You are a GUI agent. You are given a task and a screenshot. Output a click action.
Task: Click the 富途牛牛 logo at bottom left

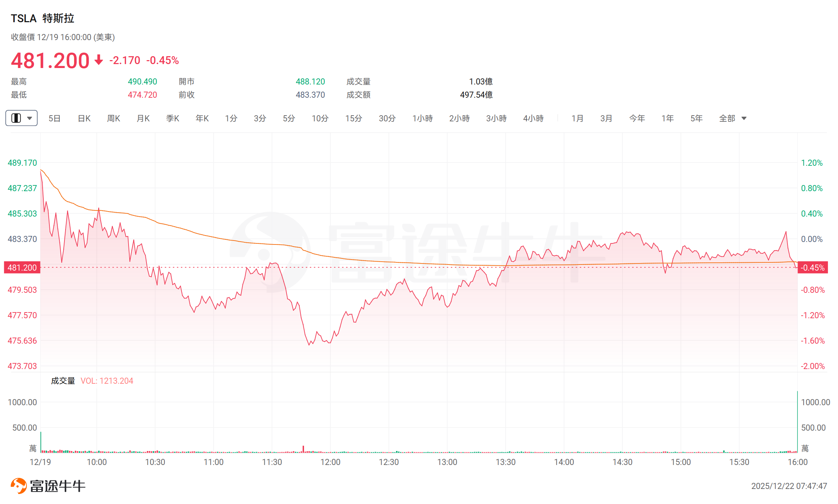[x=48, y=486]
